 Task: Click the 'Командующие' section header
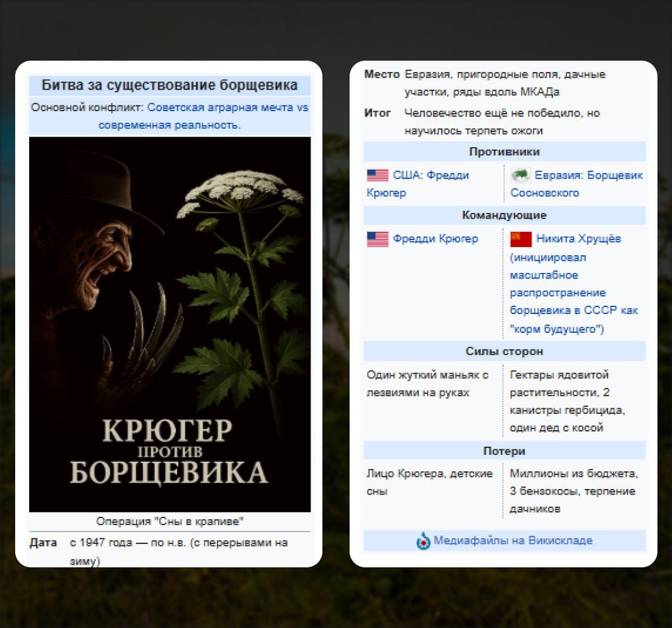pos(504,215)
